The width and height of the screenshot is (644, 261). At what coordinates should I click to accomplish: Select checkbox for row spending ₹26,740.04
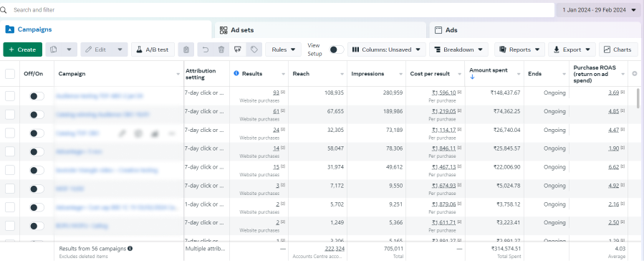click(10, 133)
